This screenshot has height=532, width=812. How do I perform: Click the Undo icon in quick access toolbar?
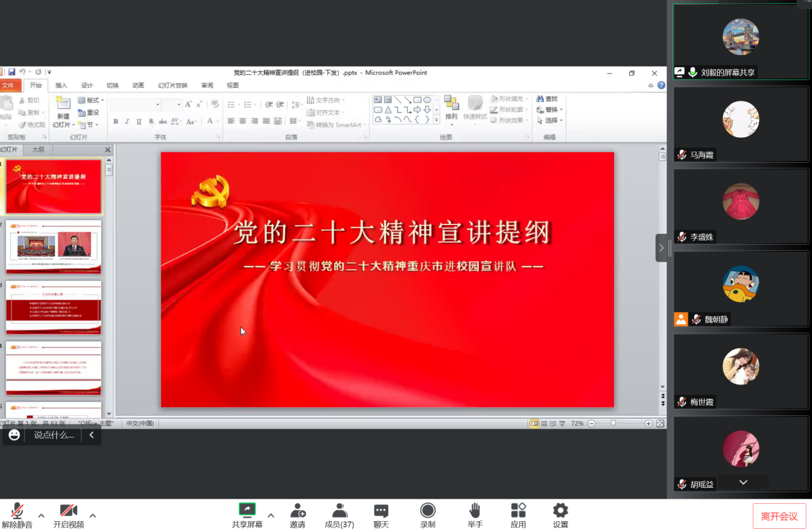[x=22, y=72]
